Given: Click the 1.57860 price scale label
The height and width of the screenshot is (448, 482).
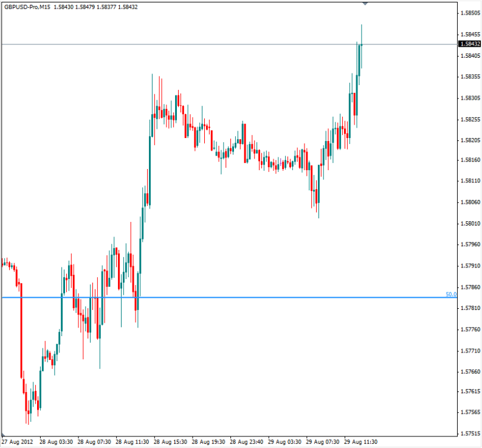Looking at the screenshot, I should pos(470,286).
